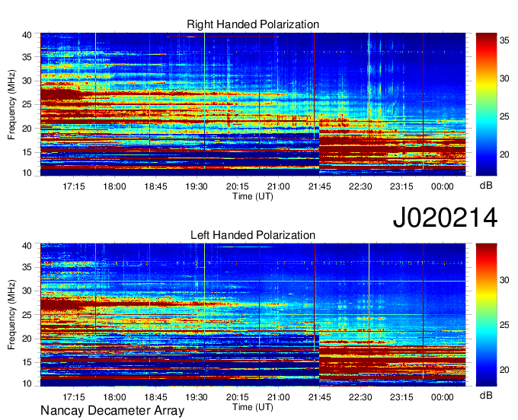518x420 pixels.
Task: Click the 19:30 time tick on the left-handed plot
Action: tap(197, 397)
